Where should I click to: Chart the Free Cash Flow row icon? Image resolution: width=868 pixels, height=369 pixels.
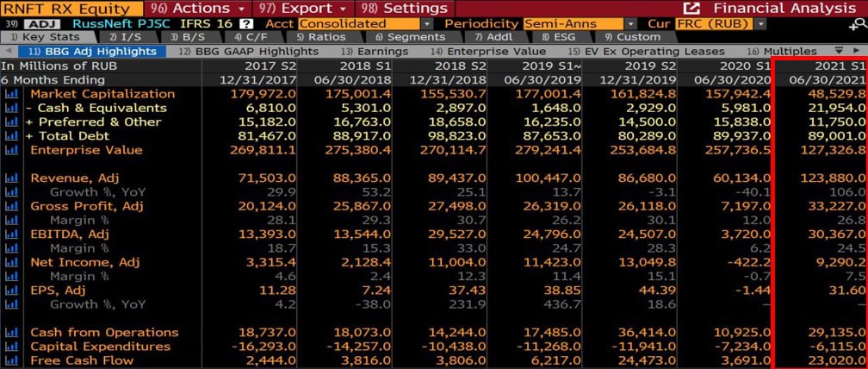[x=11, y=360]
